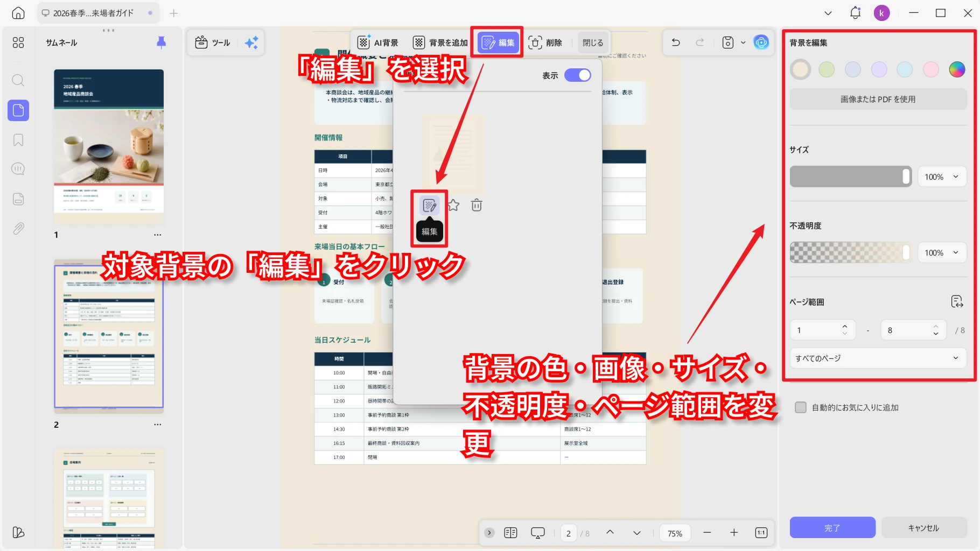Open the search panel in sidebar
The width and height of the screenshot is (980, 551).
(x=18, y=80)
